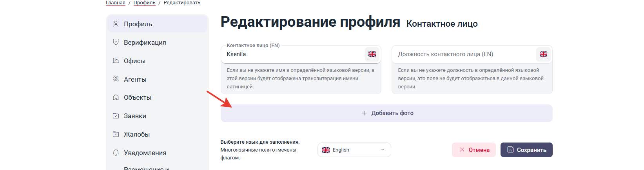This screenshot has width=644, height=170.
Task: Click the Профиль sidebar person icon
Action: pyautogui.click(x=116, y=24)
